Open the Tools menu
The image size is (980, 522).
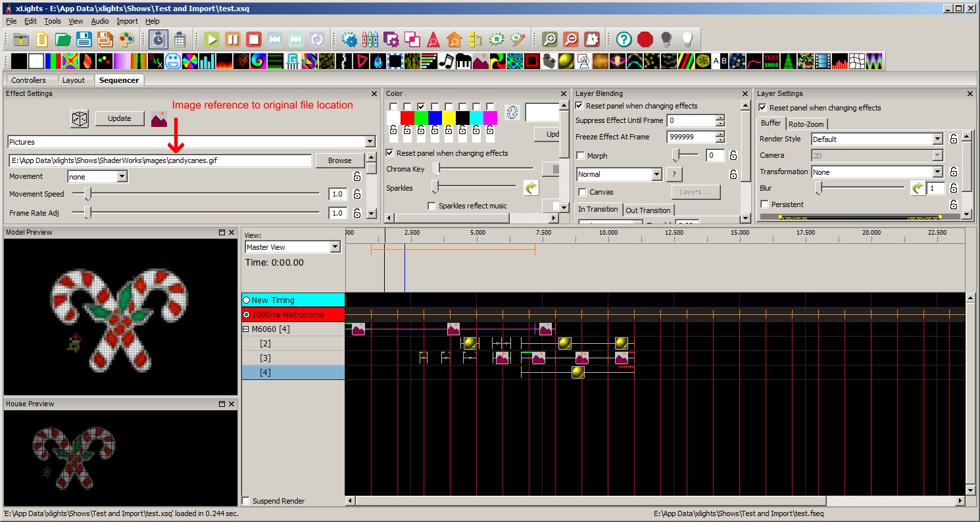pyautogui.click(x=53, y=21)
